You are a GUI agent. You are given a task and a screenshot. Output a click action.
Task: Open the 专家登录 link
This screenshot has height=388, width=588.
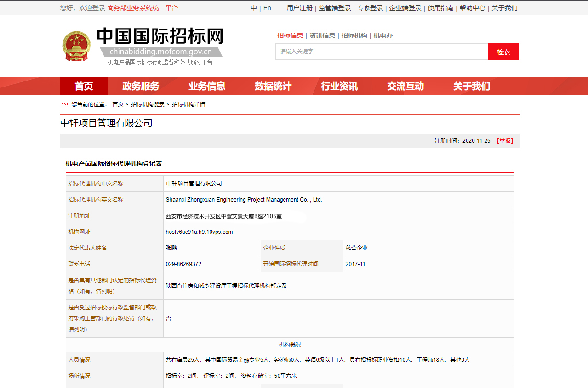point(370,8)
